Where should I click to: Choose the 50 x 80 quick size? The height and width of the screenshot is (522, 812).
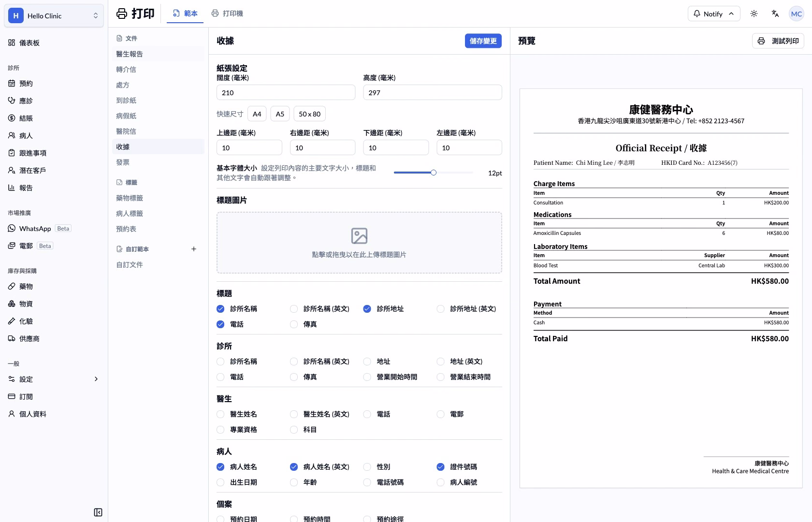309,114
